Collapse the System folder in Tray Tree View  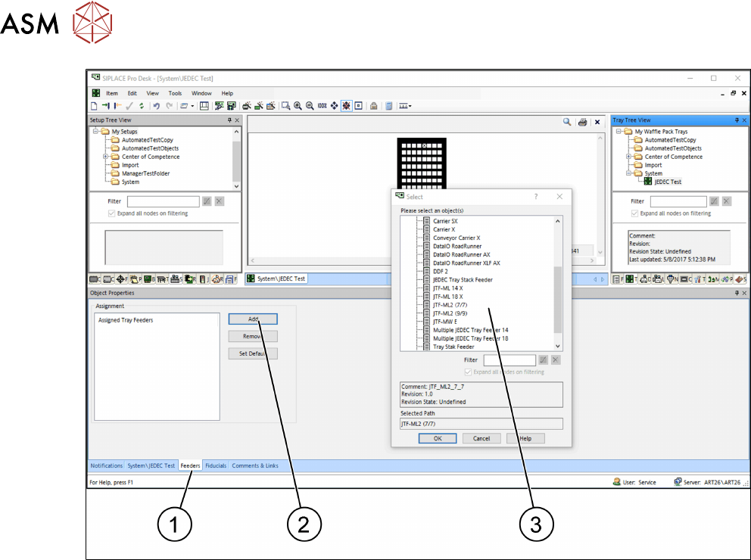(629, 173)
